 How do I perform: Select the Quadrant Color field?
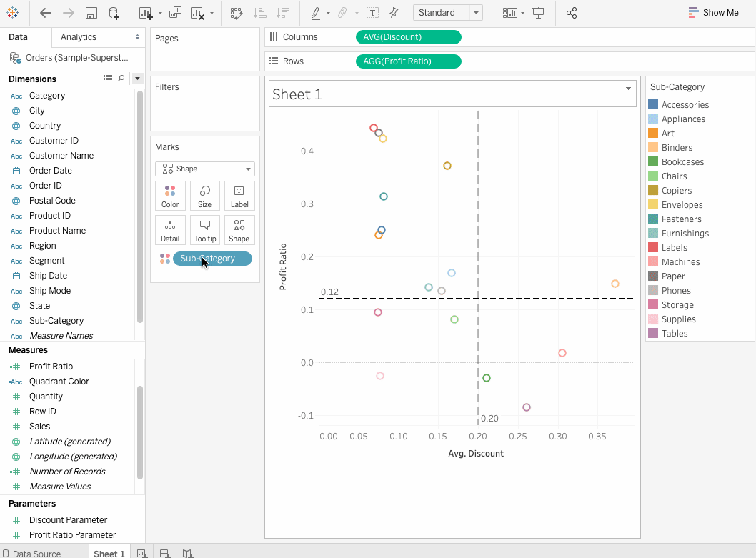pos(59,382)
